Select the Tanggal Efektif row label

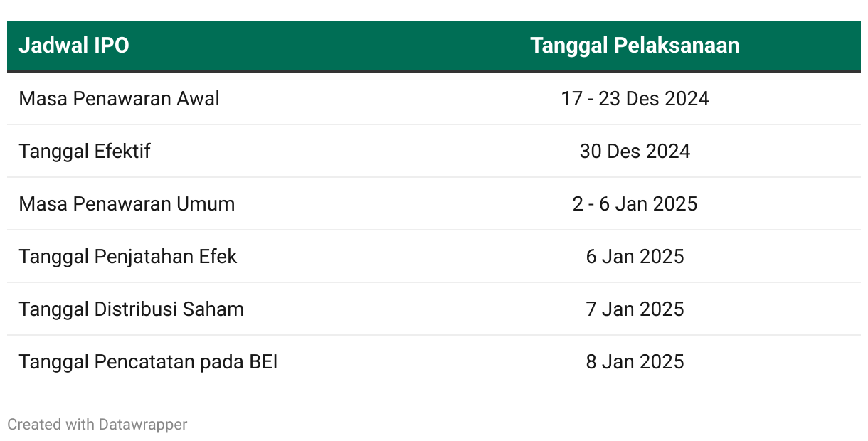85,151
